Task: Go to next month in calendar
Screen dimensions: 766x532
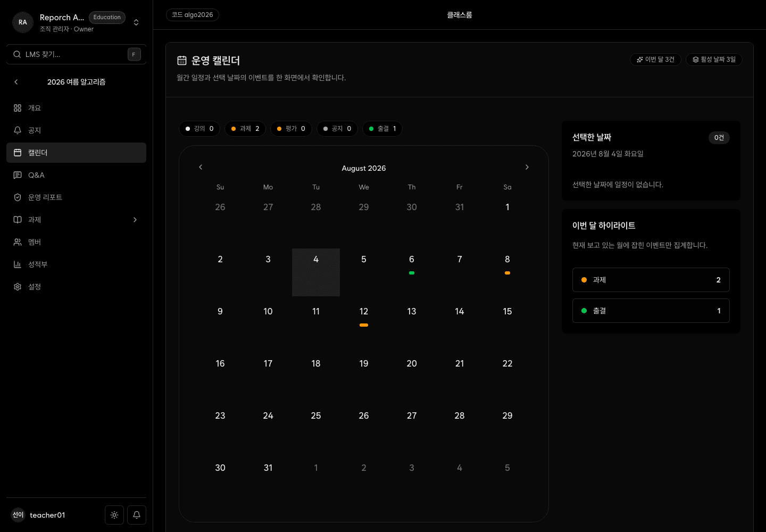Action: point(527,167)
